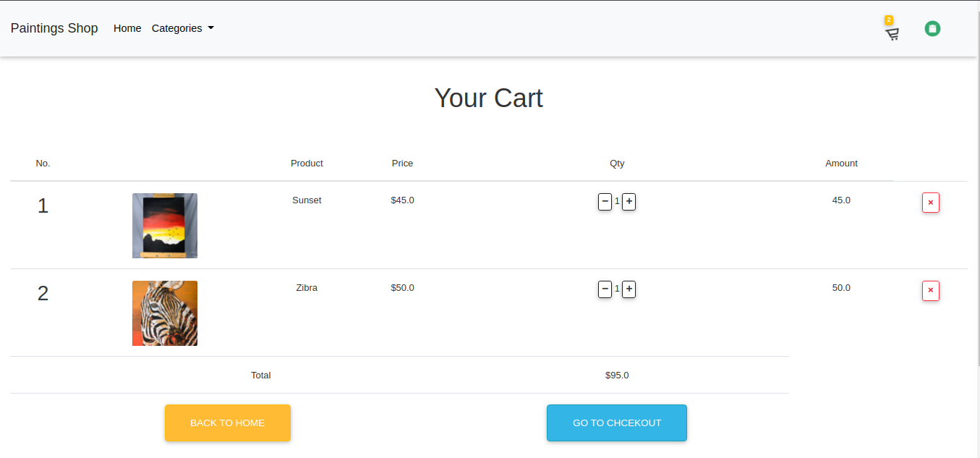Expand the Categories dropdown
The image size is (980, 458).
pyautogui.click(x=182, y=28)
